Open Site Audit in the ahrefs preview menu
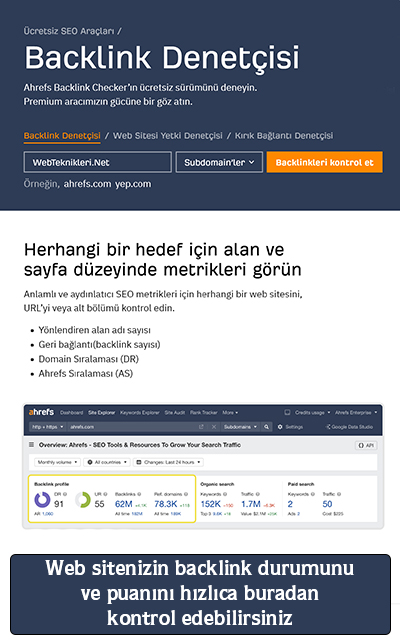The width and height of the screenshot is (400, 640). pos(175,413)
